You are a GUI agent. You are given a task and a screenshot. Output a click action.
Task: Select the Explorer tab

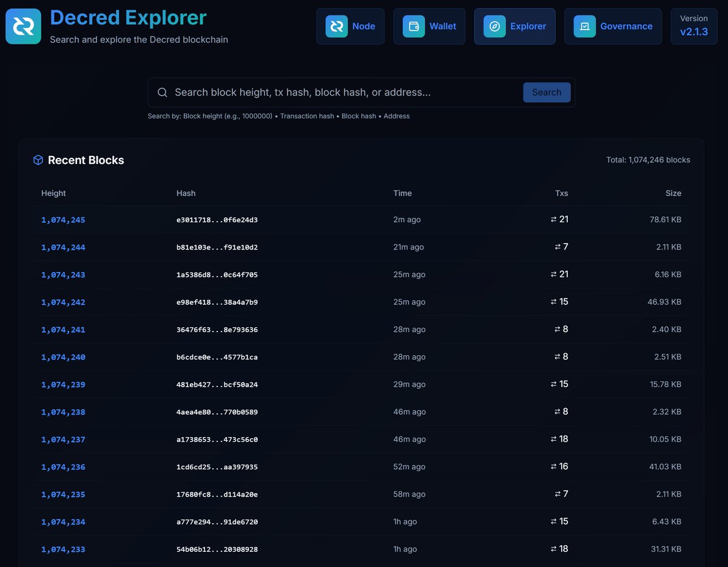(515, 26)
